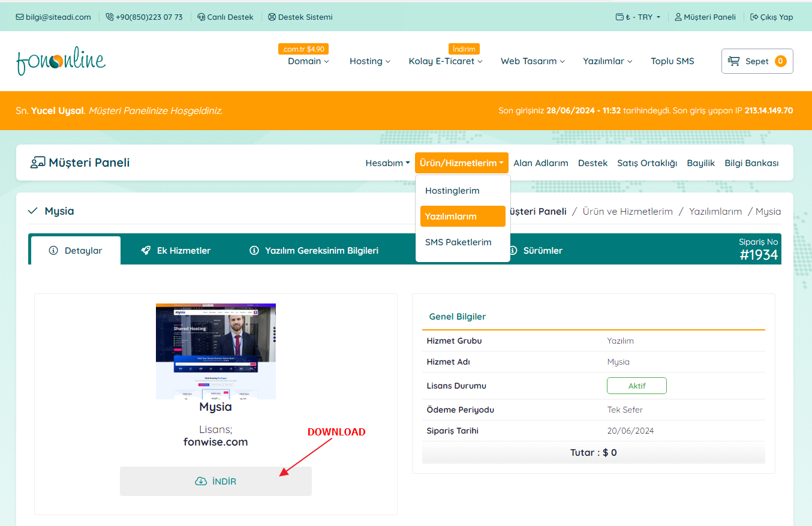The image size is (812, 526).
Task: Click the Müşteri Paneli user icon at top
Action: click(678, 17)
